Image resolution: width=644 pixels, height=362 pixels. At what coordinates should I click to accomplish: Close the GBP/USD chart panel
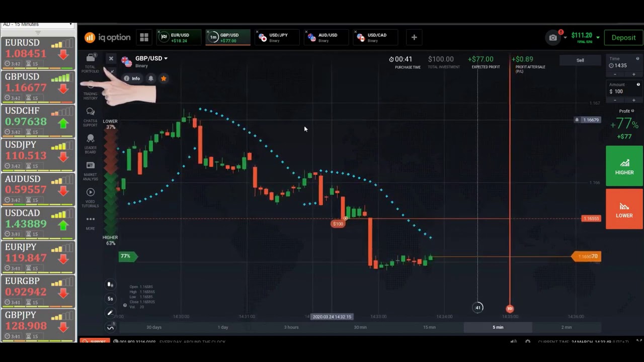click(111, 58)
